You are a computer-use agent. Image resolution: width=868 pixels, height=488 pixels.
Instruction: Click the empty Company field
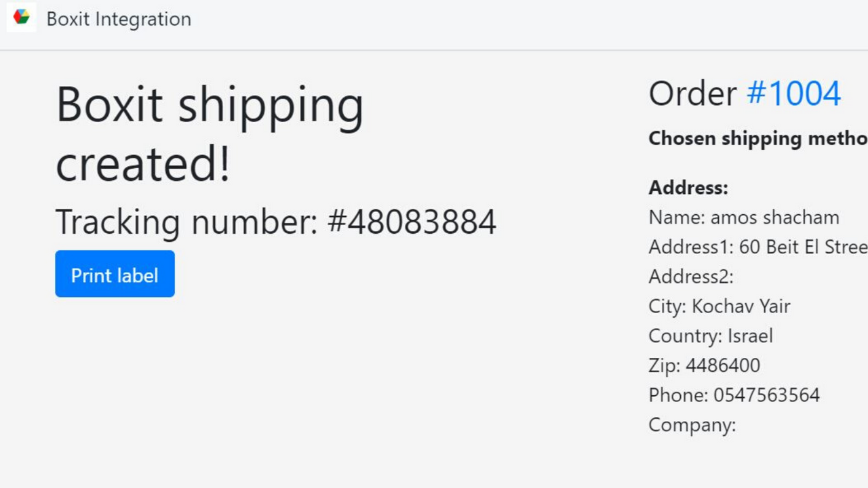coord(692,424)
